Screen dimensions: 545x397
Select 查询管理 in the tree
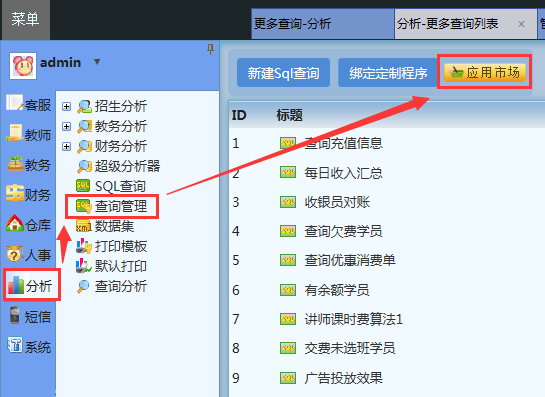point(112,206)
